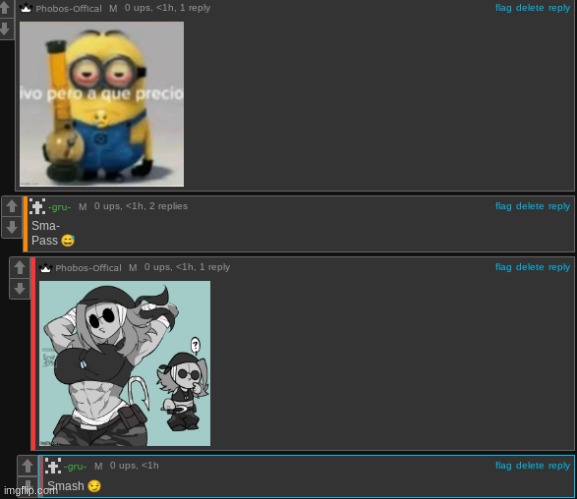Upvote Phobos-Offical's muscular character image comment
The width and height of the screenshot is (577, 499).
click(x=20, y=268)
